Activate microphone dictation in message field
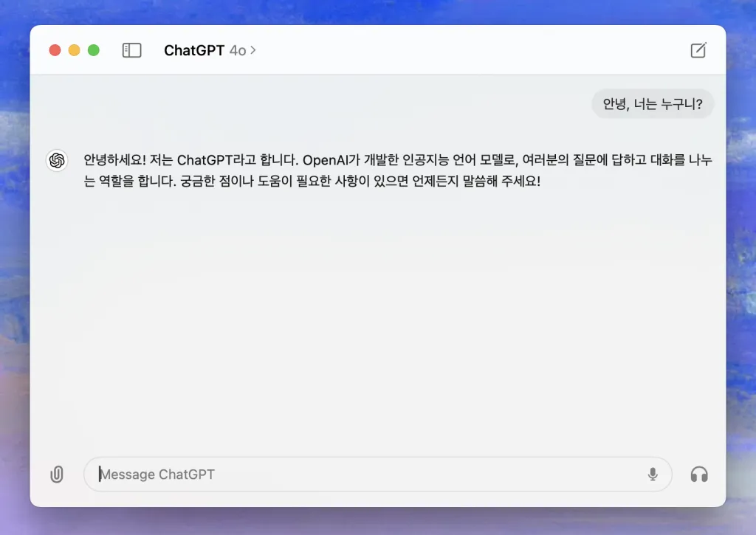The height and width of the screenshot is (535, 756). point(653,474)
